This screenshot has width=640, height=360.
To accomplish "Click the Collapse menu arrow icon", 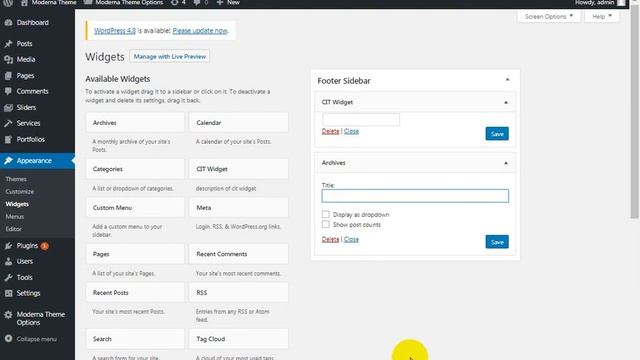I will point(8,339).
